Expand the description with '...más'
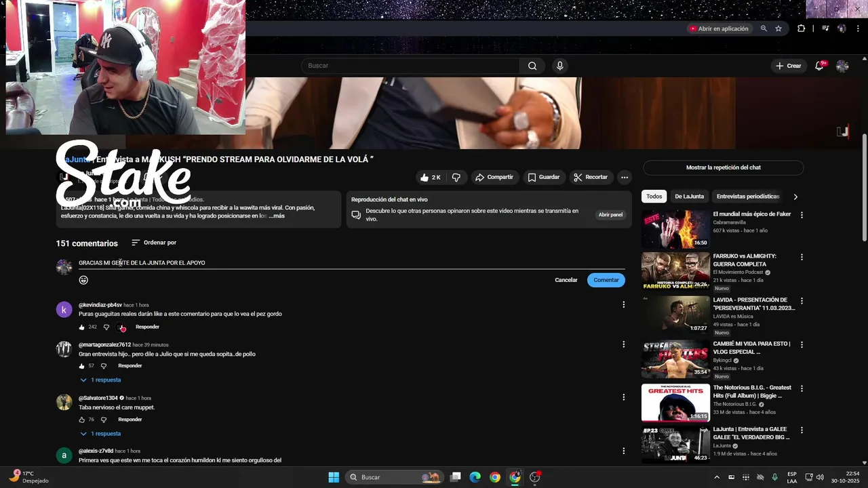Viewport: 868px width, 488px height. click(277, 216)
